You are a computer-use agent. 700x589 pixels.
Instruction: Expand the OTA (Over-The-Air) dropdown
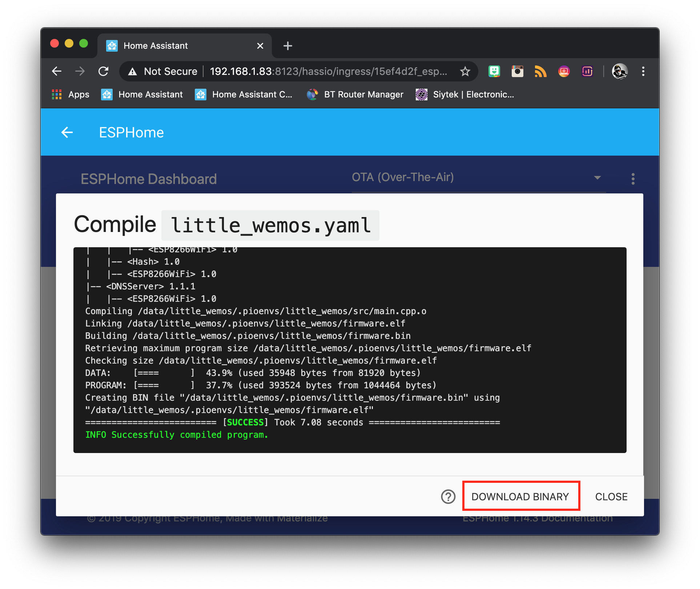pos(597,178)
